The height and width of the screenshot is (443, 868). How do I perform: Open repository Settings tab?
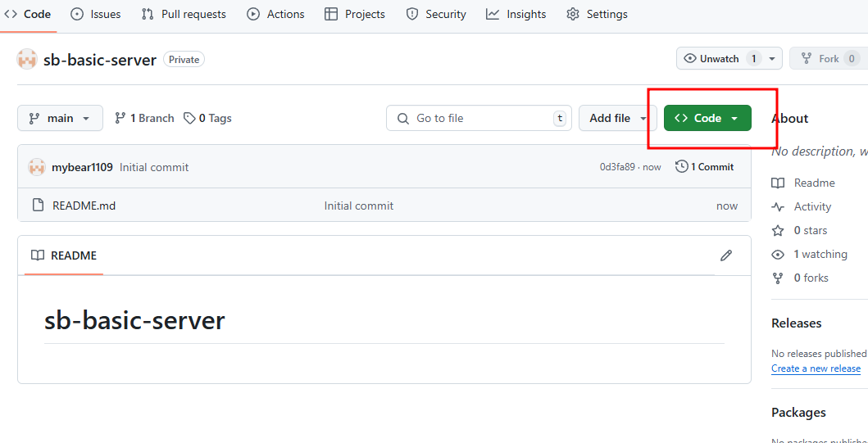[597, 15]
